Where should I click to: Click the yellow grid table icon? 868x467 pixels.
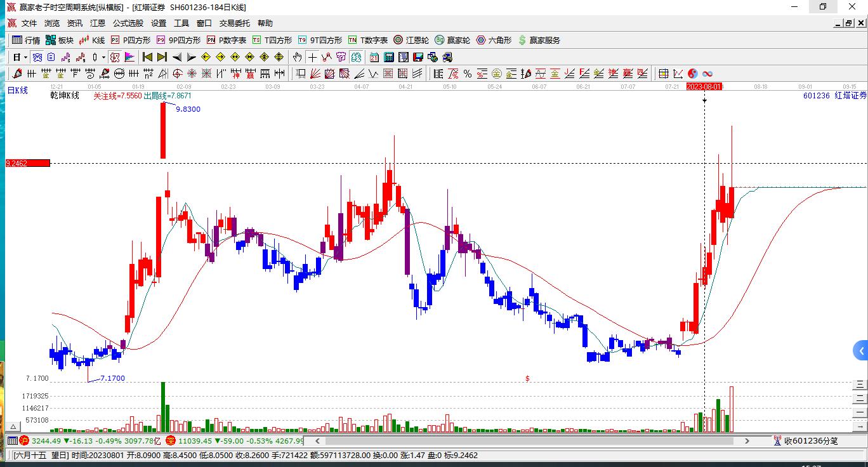pyautogui.click(x=663, y=74)
